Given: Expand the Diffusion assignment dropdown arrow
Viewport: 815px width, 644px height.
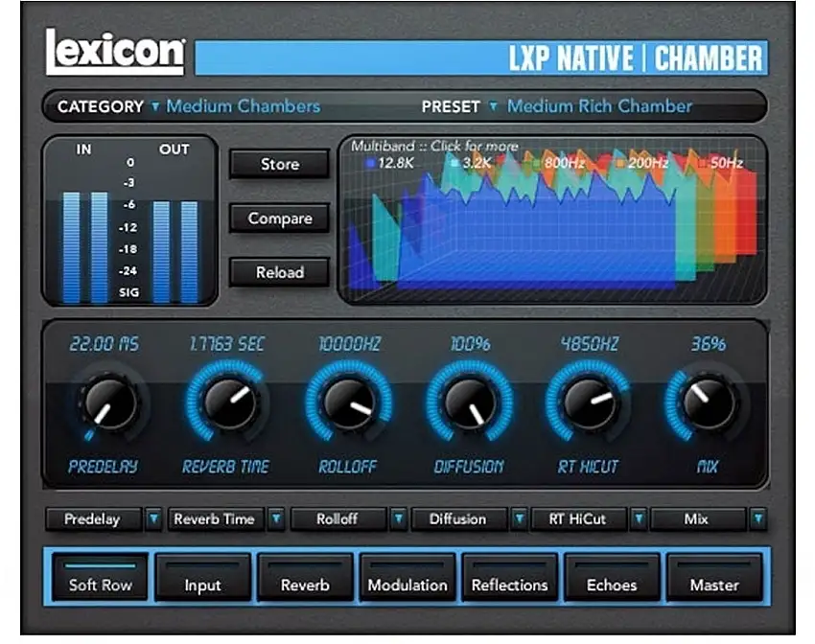Looking at the screenshot, I should [519, 518].
